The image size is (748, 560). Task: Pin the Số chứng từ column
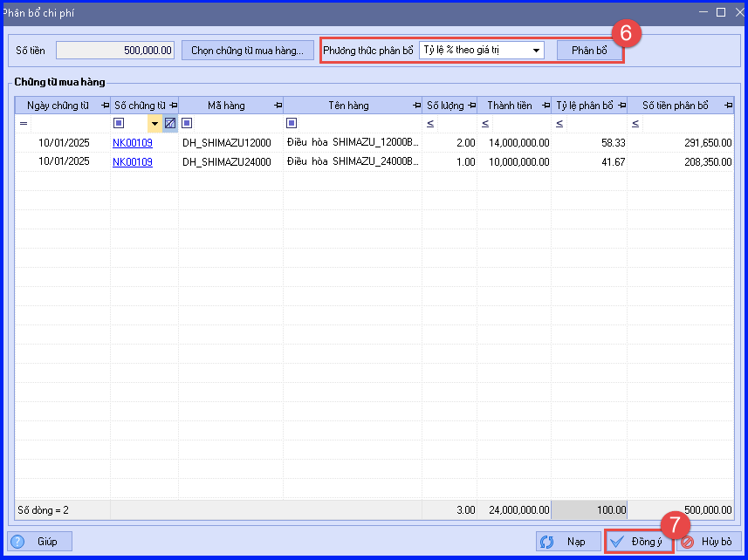coord(174,106)
